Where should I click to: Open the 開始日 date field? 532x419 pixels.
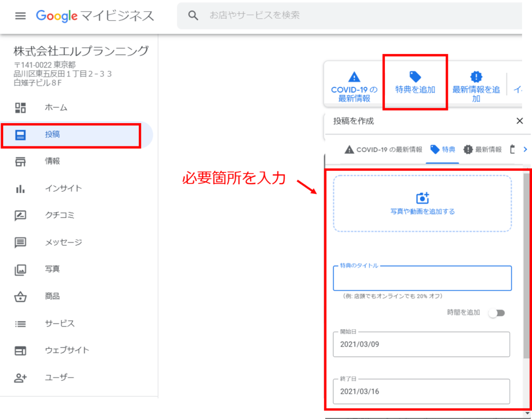(421, 344)
